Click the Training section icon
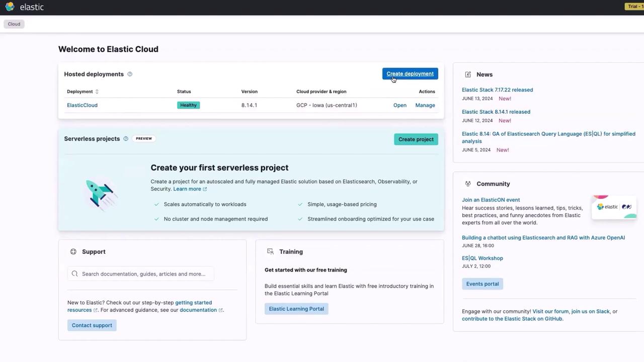Screen dimensions: 644x362 pyautogui.click(x=270, y=251)
